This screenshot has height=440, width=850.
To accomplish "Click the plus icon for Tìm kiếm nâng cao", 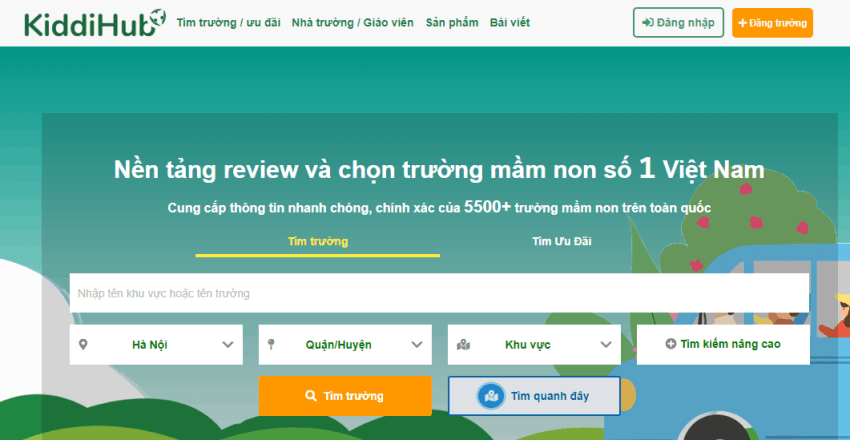I will [670, 344].
